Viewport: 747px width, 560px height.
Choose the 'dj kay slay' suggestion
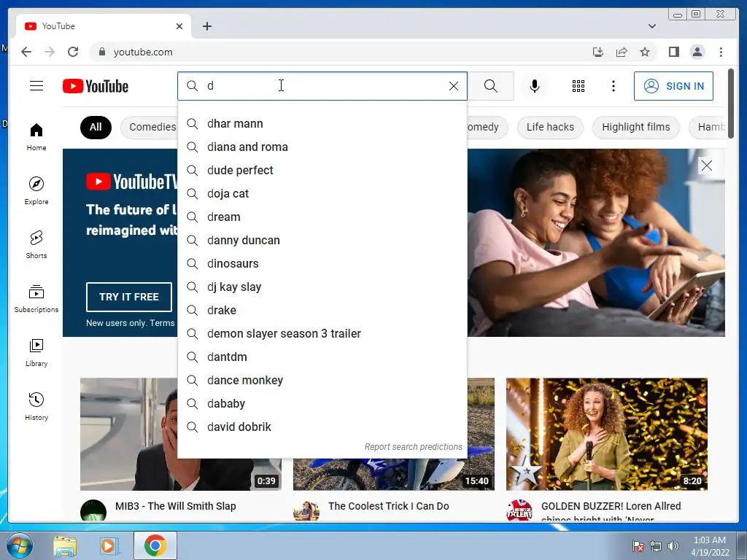pyautogui.click(x=322, y=287)
